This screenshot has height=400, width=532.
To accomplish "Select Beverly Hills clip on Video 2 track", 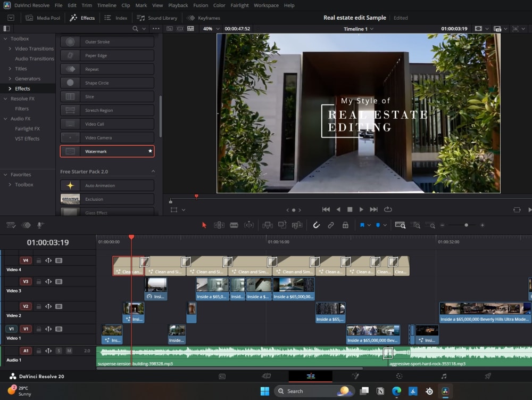I will (485, 313).
